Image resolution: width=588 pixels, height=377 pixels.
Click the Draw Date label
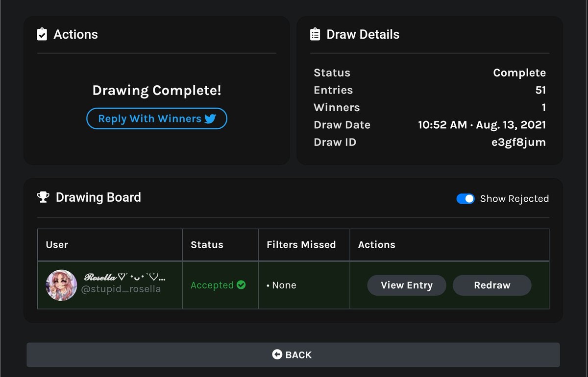(342, 125)
